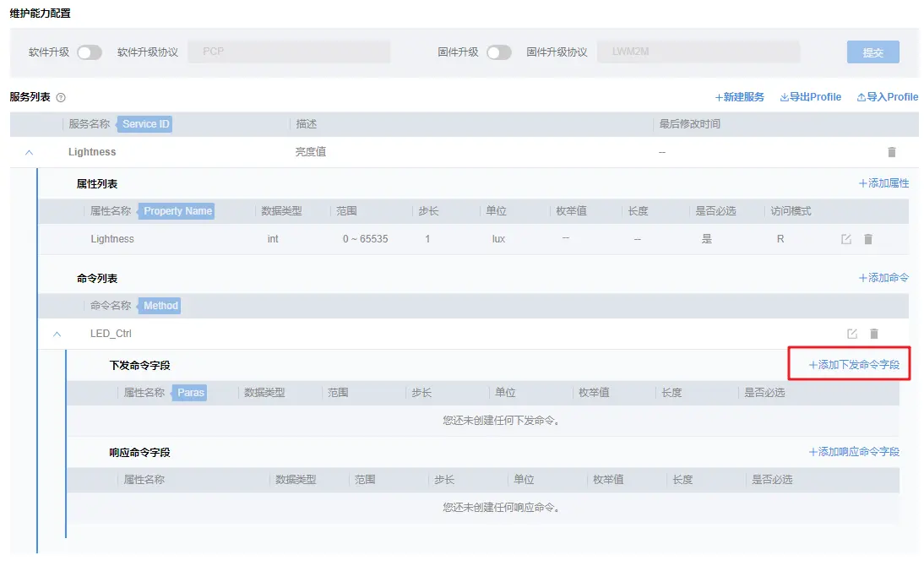The width and height of the screenshot is (924, 566).
Task: Delete the LED_Ctrl command
Action: tap(874, 334)
